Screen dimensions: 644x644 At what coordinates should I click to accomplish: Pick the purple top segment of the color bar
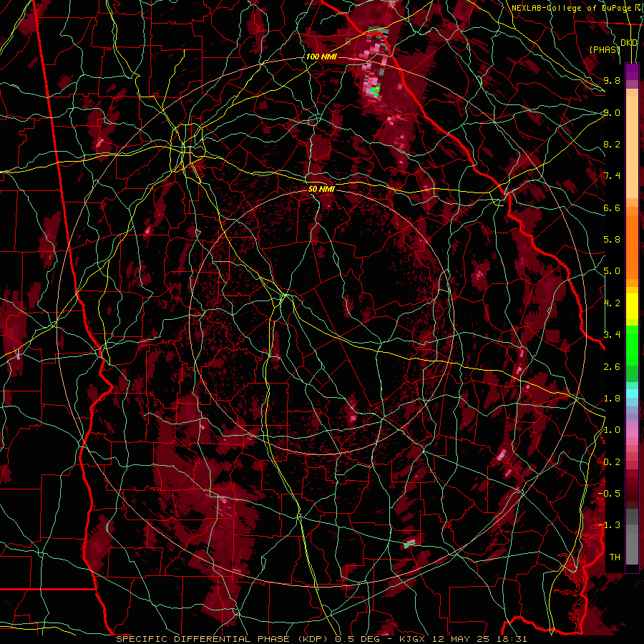click(632, 72)
